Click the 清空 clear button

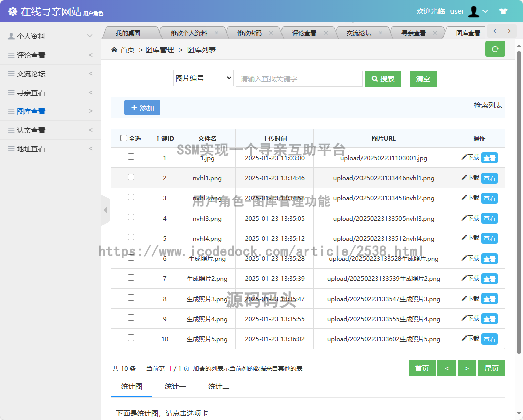423,78
